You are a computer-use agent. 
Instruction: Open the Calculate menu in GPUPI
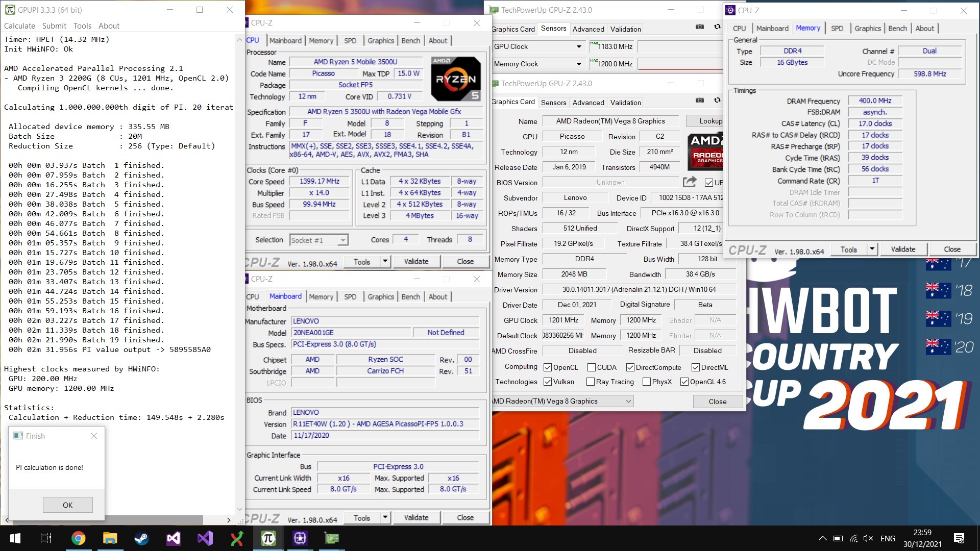point(19,26)
